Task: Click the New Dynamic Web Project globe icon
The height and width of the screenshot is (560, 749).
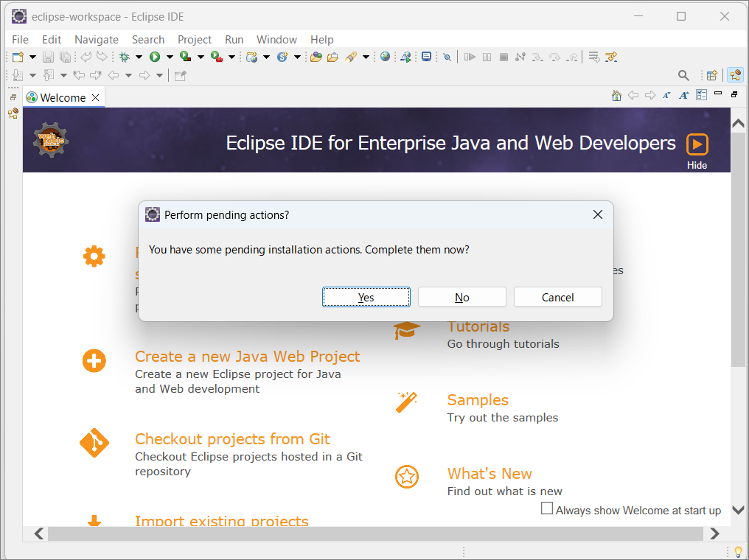Action: (x=251, y=57)
